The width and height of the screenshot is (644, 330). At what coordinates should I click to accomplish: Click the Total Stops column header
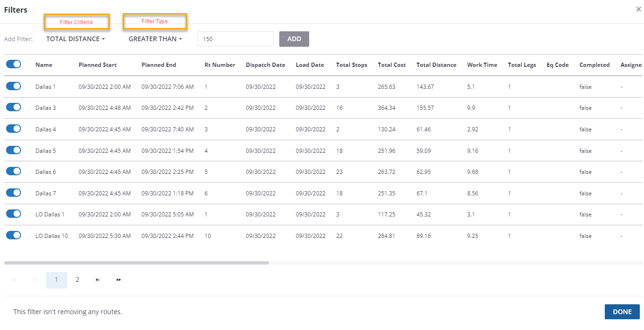(x=352, y=65)
